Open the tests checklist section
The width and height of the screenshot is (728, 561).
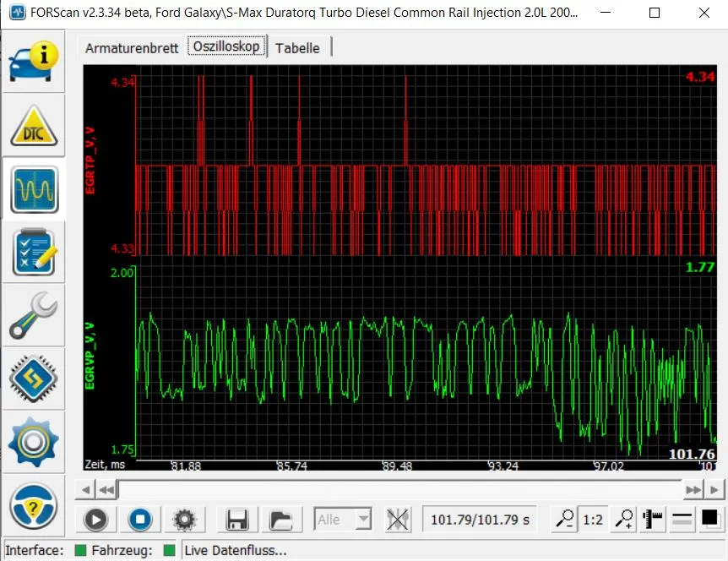click(x=34, y=252)
